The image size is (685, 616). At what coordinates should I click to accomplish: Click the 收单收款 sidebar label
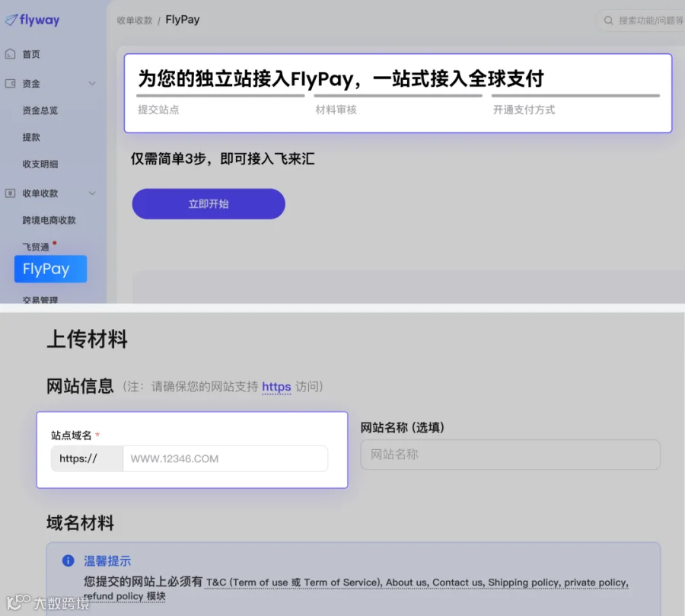point(40,193)
